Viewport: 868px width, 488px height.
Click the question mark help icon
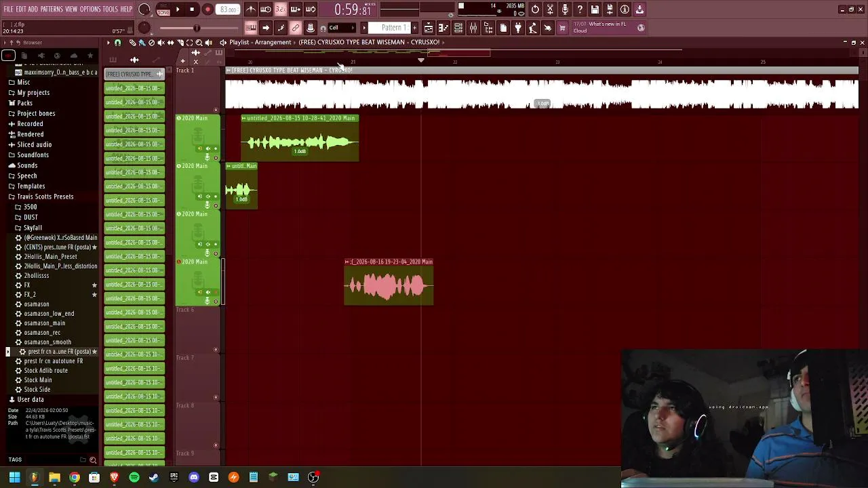(x=580, y=9)
